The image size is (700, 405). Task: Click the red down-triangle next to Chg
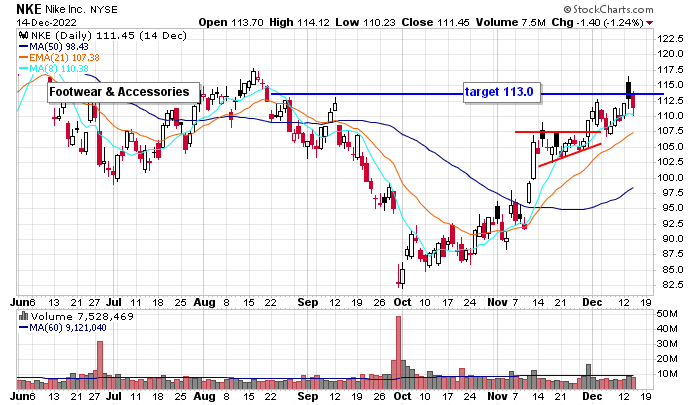point(650,23)
